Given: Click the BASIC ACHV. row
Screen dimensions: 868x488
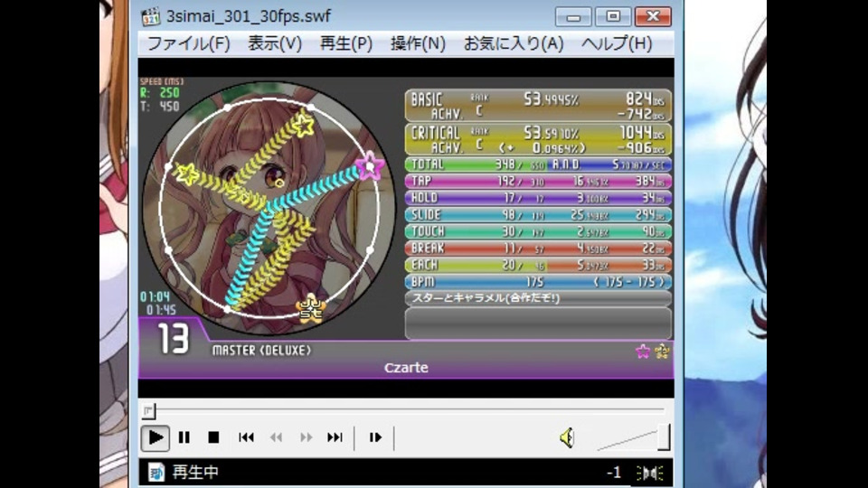Looking at the screenshot, I should (538, 106).
